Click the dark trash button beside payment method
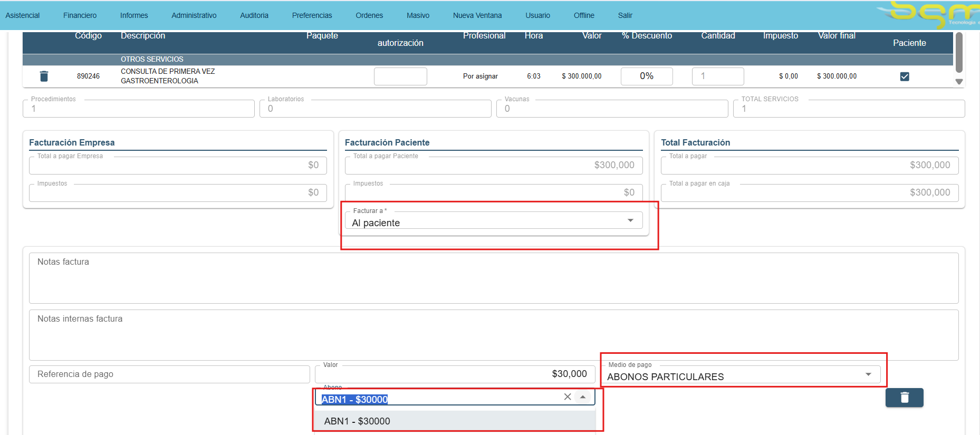This screenshot has width=980, height=435. pyautogui.click(x=904, y=398)
